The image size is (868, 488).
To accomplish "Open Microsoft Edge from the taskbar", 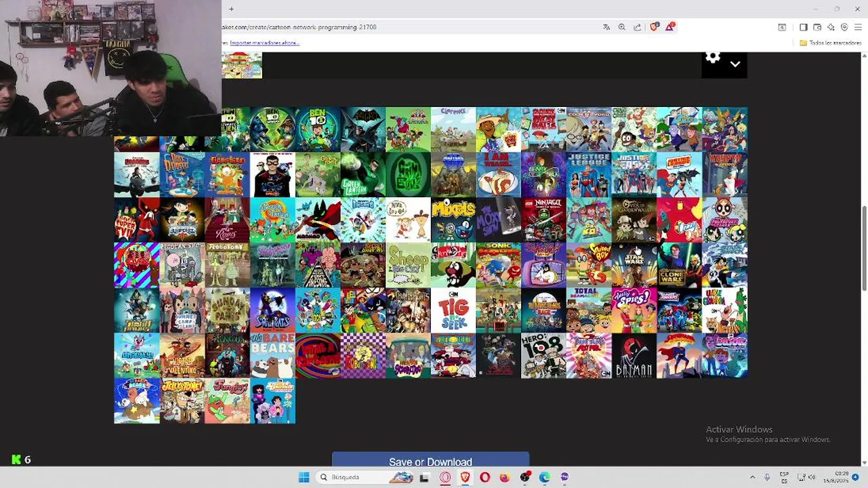I will pos(544,477).
